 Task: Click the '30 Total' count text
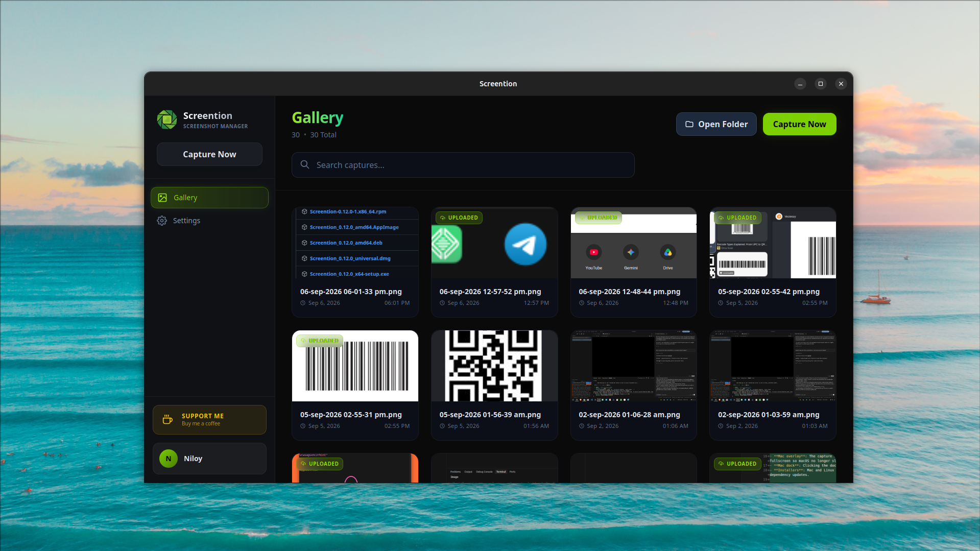click(323, 135)
